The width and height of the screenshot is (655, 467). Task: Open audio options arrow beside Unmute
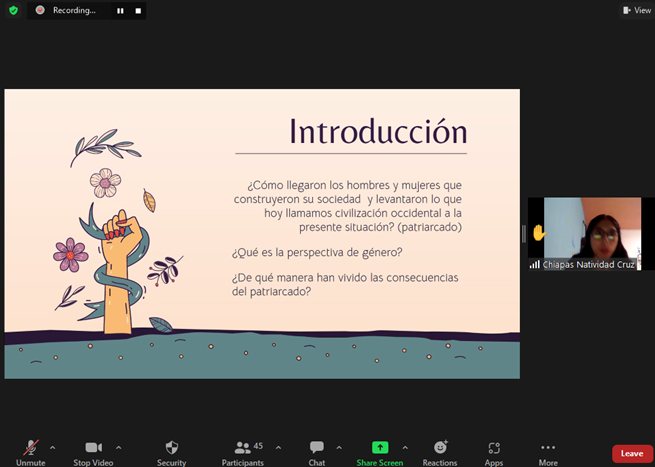(x=53, y=448)
